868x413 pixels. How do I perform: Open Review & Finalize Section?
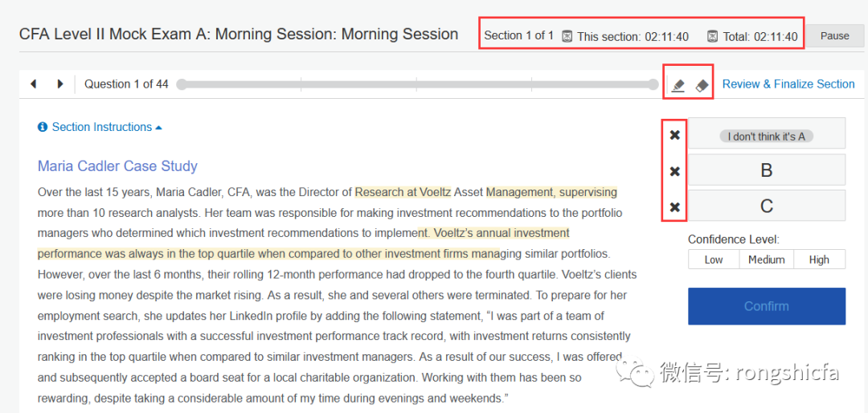coord(788,84)
